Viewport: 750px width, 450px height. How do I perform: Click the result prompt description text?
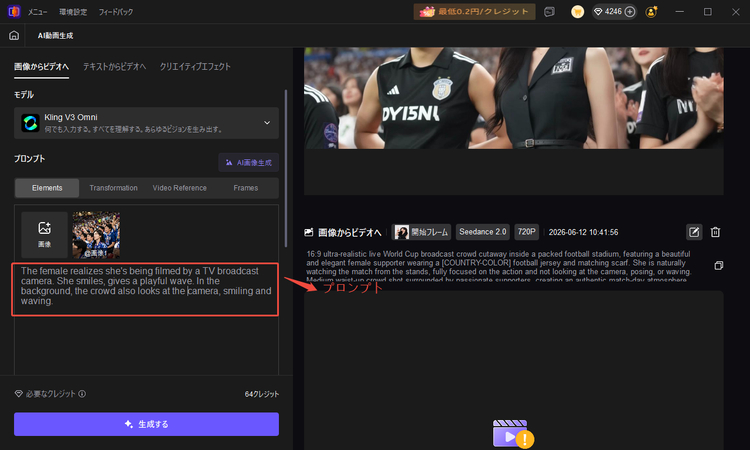coord(499,267)
